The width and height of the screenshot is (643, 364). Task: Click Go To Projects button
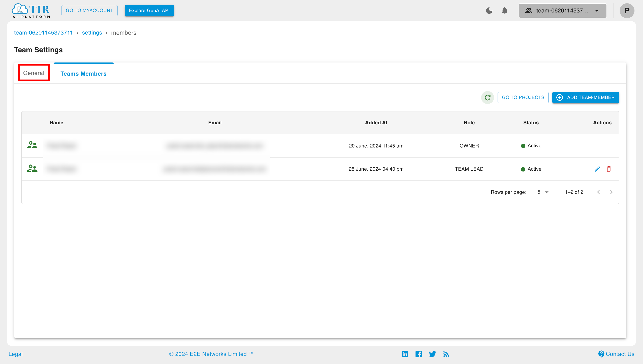pos(523,97)
